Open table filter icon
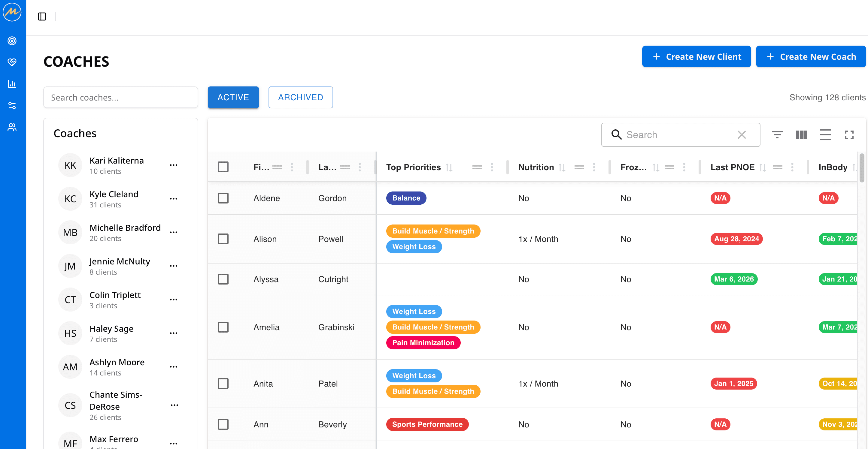This screenshot has height=449, width=868. point(777,135)
